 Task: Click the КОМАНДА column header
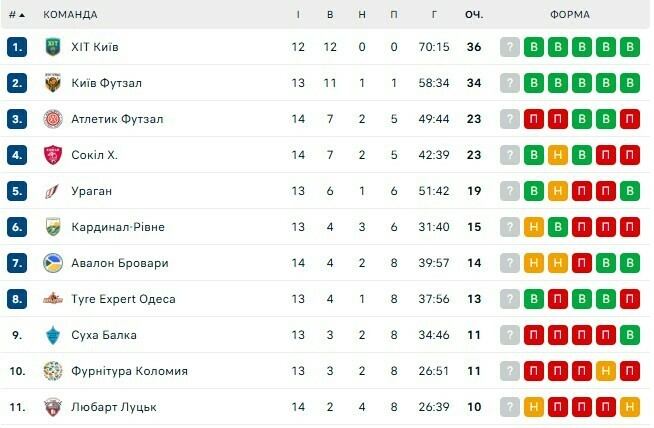[x=71, y=15]
